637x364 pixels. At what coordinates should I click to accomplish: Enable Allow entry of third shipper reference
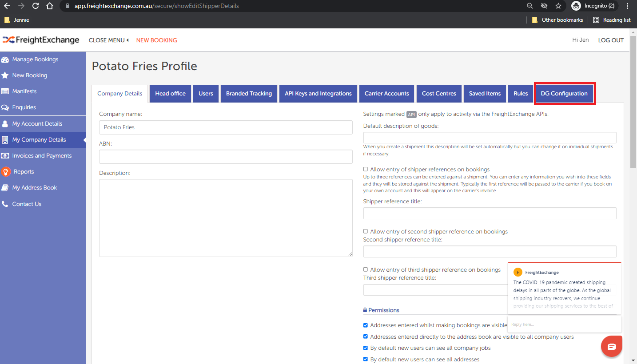point(366,269)
